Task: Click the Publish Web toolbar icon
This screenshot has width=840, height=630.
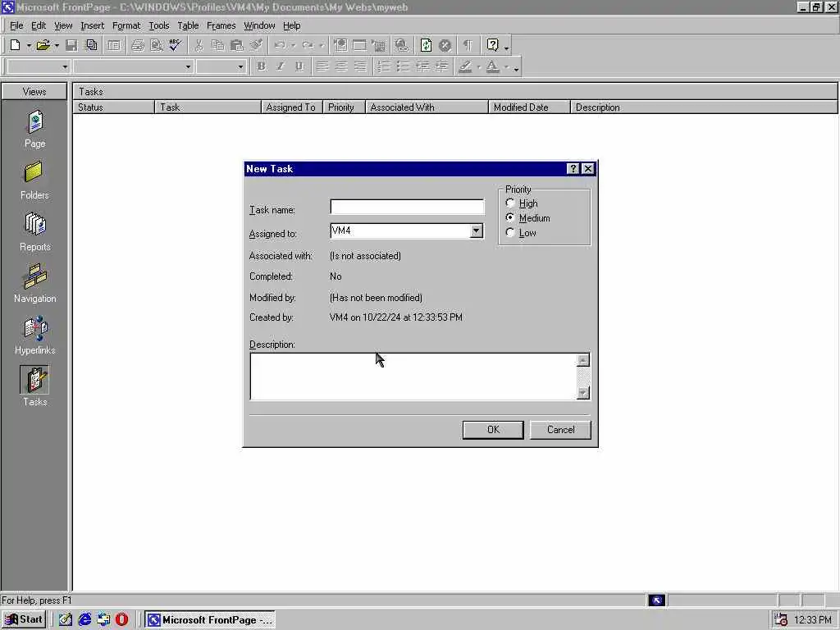Action: click(92, 46)
